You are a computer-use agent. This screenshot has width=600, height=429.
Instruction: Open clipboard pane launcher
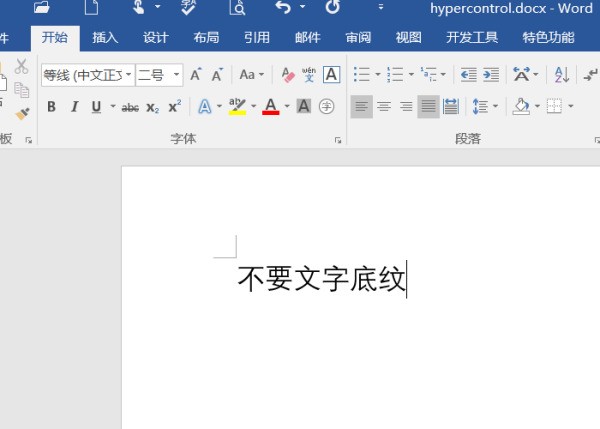29,140
